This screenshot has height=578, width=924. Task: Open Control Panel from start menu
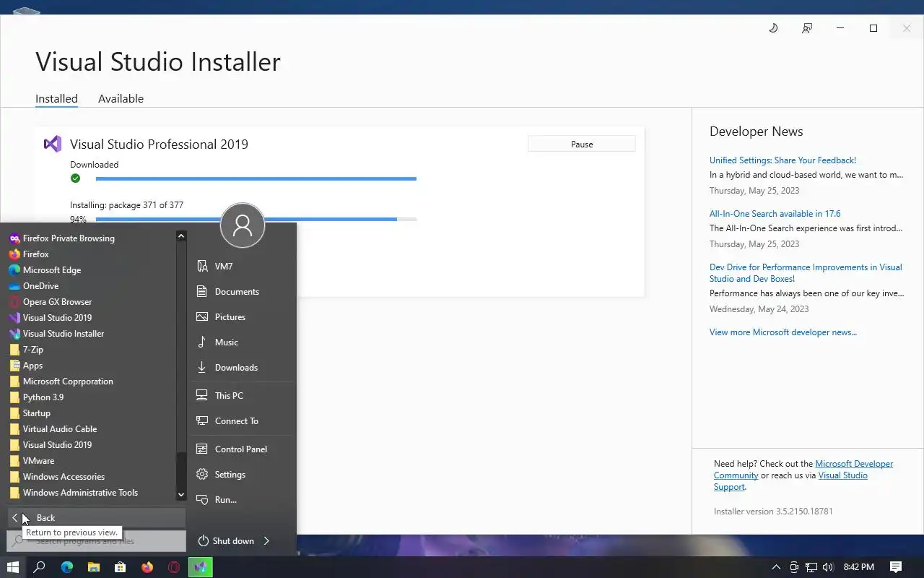click(x=242, y=449)
